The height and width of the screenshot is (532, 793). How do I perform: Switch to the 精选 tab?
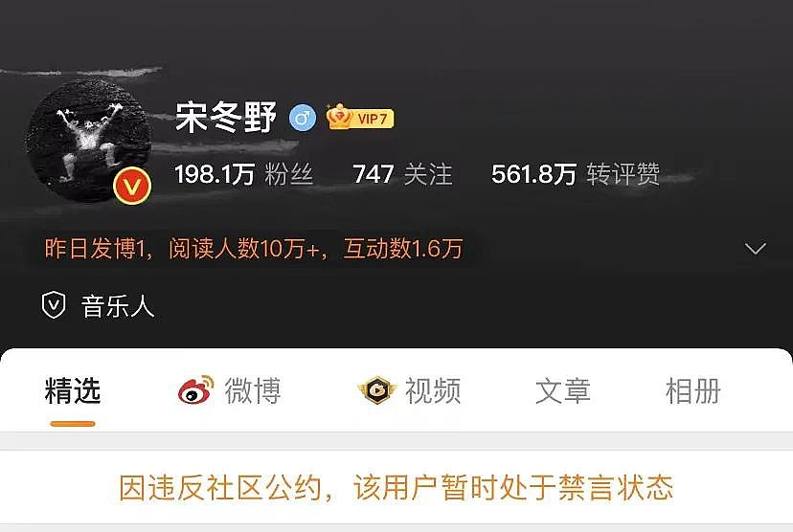click(x=73, y=390)
